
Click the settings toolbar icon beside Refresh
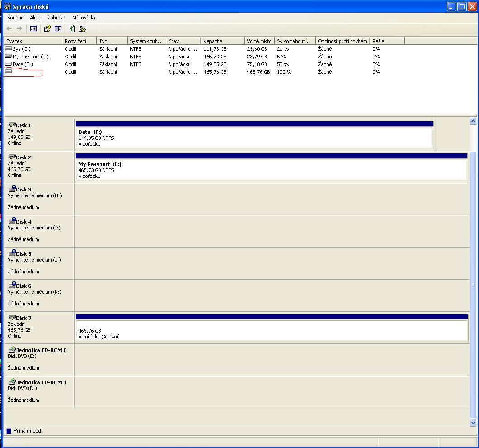(82, 29)
